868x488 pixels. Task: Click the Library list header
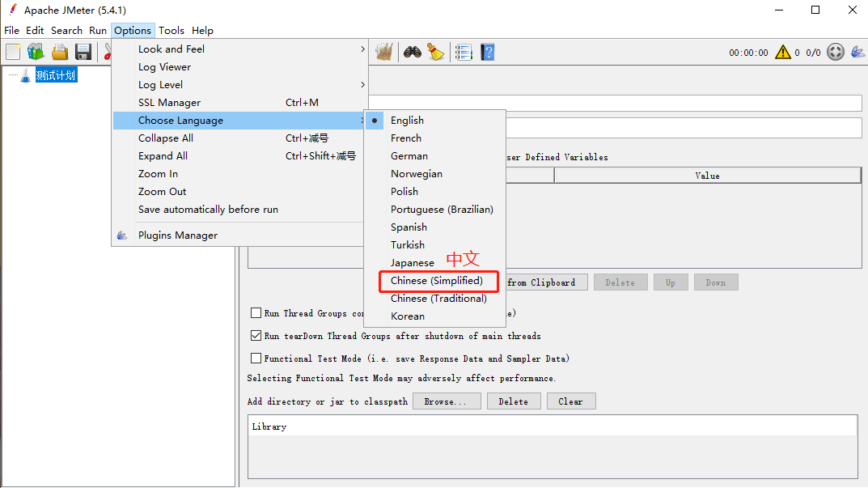553,426
